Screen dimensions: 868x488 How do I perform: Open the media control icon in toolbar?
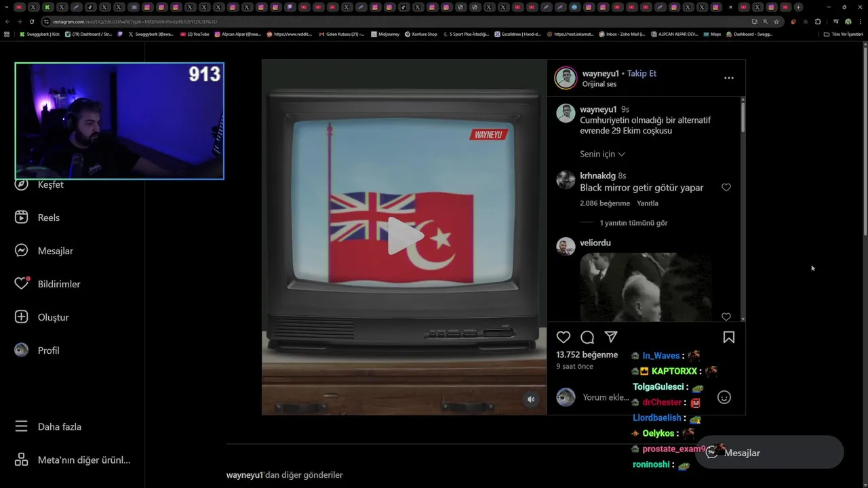coord(835,22)
